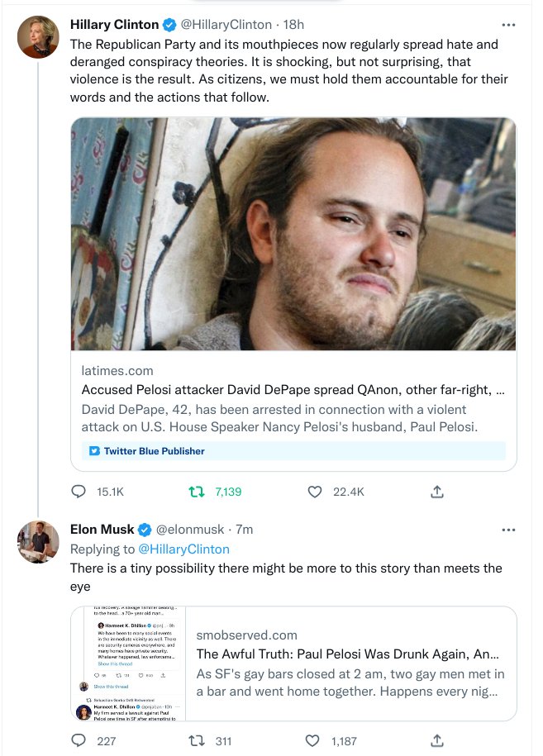The height and width of the screenshot is (756, 543).
Task: Open more options on Elon Musk's tweet
Action: 508,529
